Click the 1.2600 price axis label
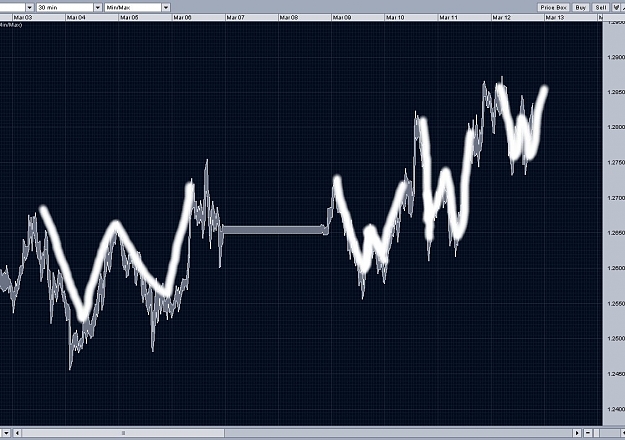625x440 pixels. click(x=616, y=268)
